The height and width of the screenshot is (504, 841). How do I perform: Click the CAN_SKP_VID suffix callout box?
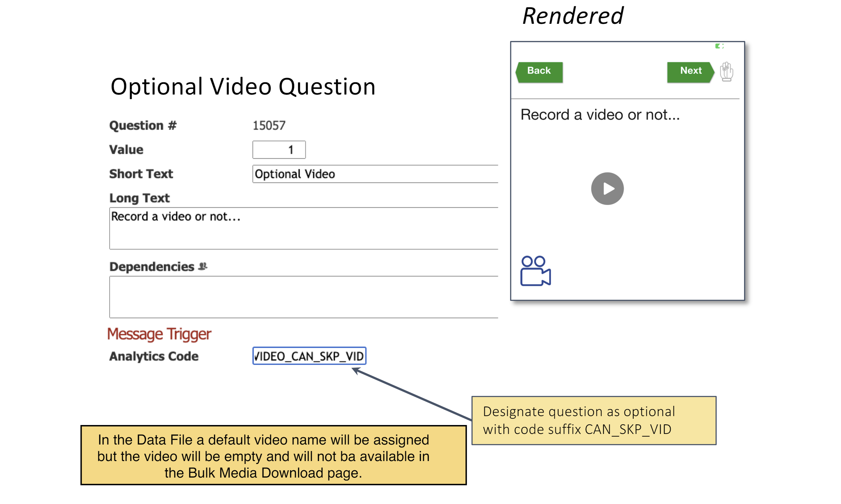(x=594, y=420)
